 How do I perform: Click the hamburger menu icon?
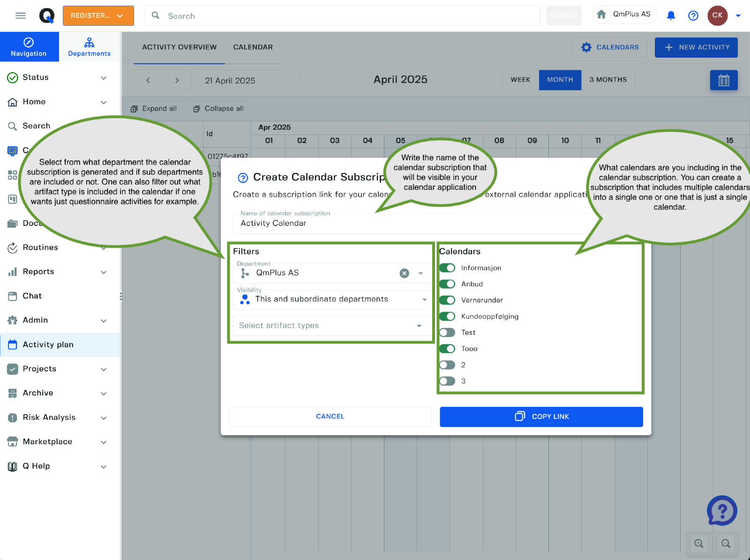[x=21, y=15]
